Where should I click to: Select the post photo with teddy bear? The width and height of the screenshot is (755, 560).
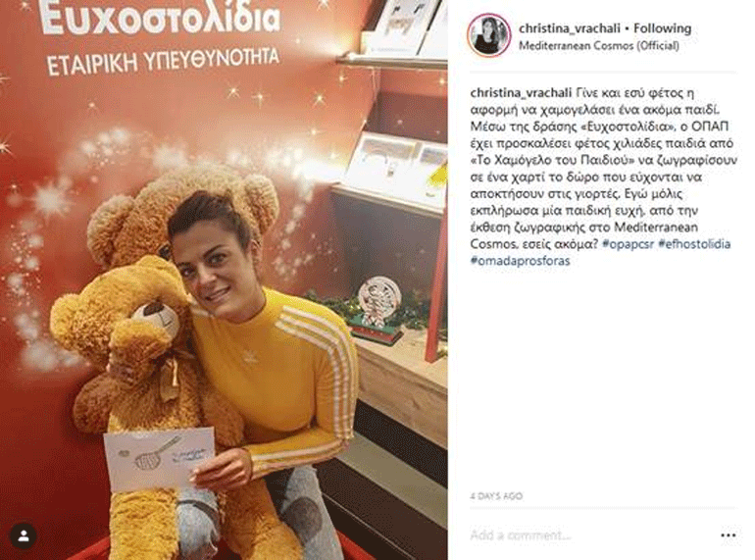tap(224, 280)
